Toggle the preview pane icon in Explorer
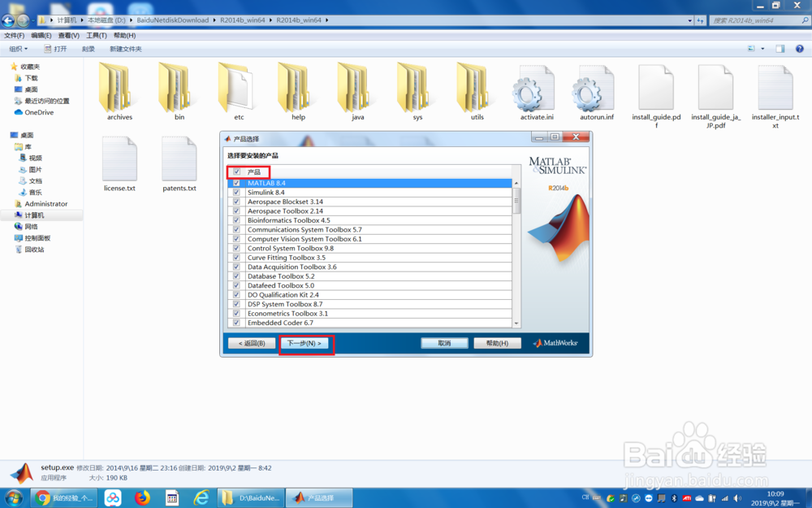 780,49
